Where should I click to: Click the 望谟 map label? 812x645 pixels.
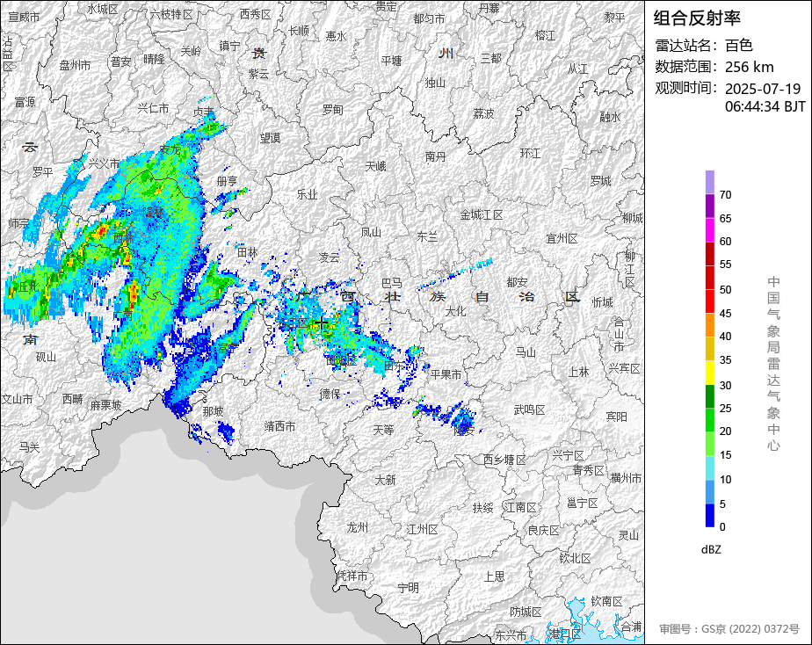pos(271,138)
